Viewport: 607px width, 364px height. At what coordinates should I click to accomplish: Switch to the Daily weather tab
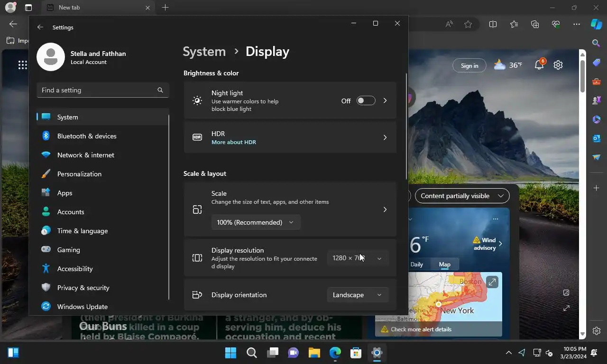click(x=416, y=264)
